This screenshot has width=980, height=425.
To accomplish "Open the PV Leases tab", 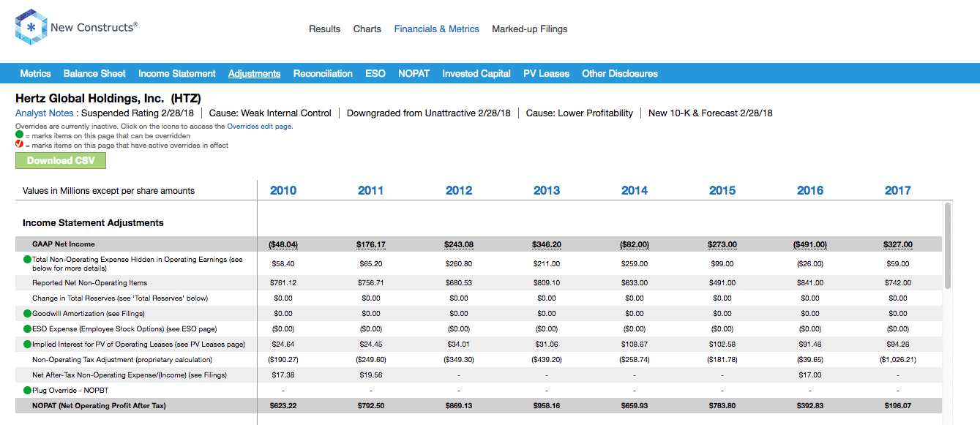I will point(546,73).
